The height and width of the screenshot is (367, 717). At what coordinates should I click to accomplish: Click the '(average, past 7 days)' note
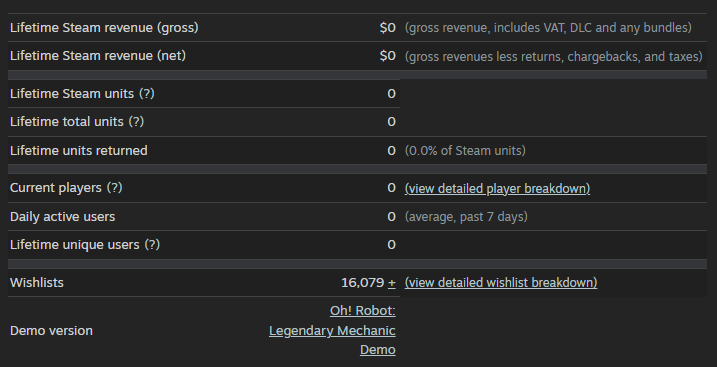click(466, 217)
